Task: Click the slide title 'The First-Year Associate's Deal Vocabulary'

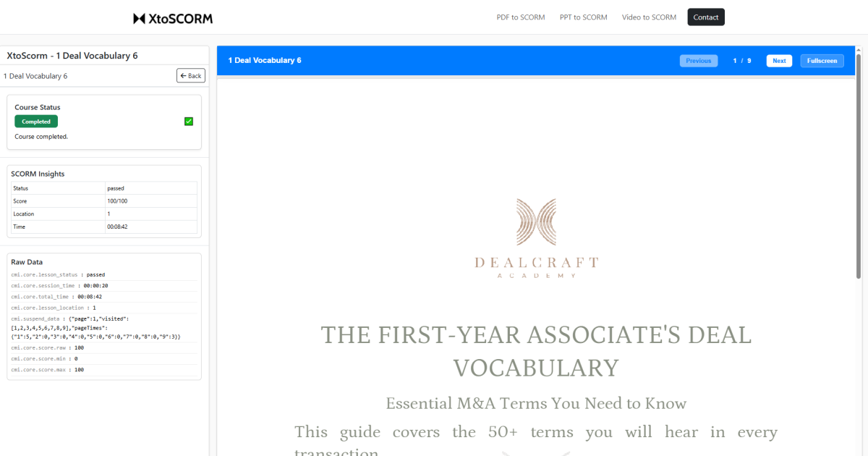Action: (x=536, y=351)
